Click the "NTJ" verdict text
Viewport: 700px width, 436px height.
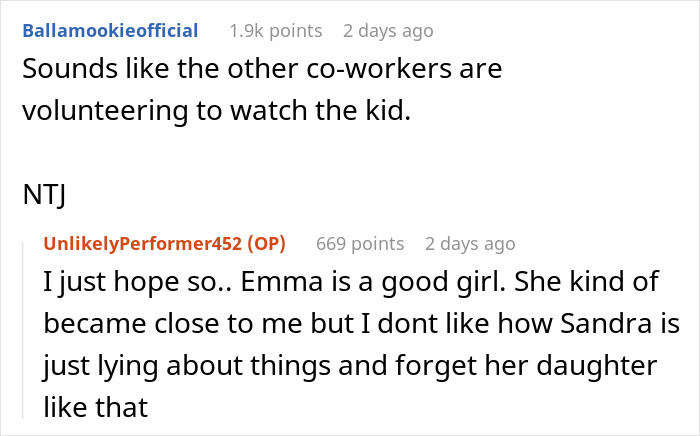(x=43, y=197)
